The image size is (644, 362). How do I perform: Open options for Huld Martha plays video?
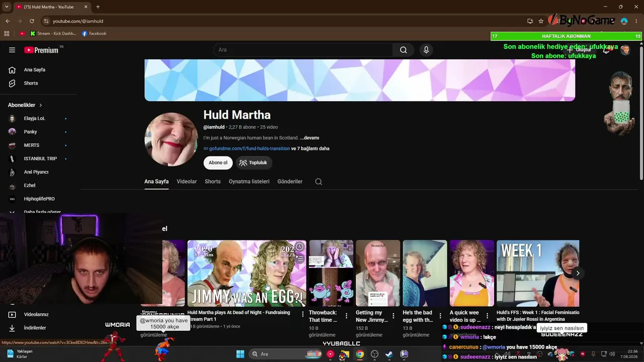click(x=303, y=314)
